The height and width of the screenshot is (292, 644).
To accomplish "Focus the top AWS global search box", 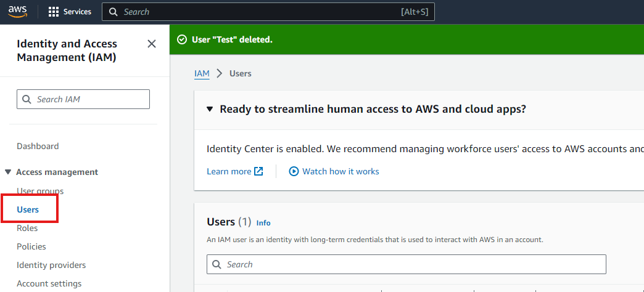I will 259,12.
